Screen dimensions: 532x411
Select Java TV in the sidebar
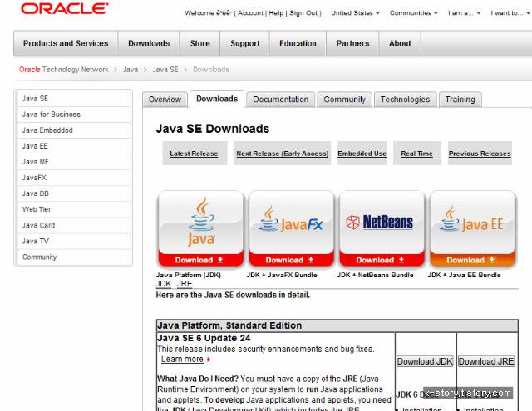click(x=74, y=241)
